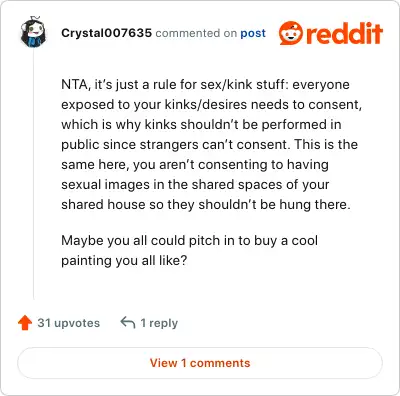Click the orange reddit wordmark
Image resolution: width=400 pixels, height=396 pixels.
coord(344,33)
